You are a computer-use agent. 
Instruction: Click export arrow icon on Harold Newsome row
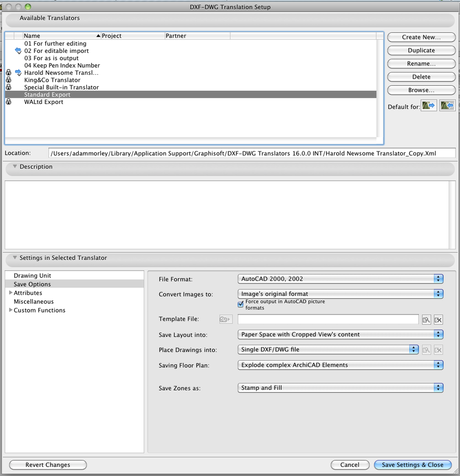[x=18, y=72]
